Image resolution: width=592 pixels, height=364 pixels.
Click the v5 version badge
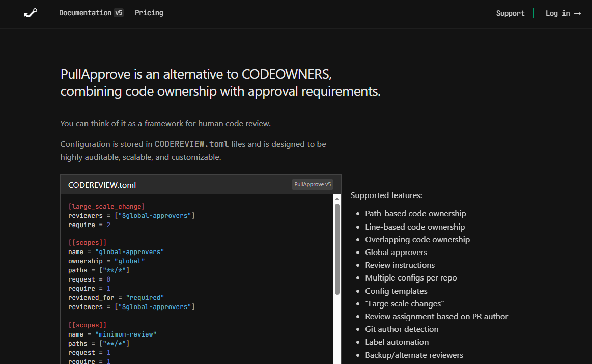[119, 13]
